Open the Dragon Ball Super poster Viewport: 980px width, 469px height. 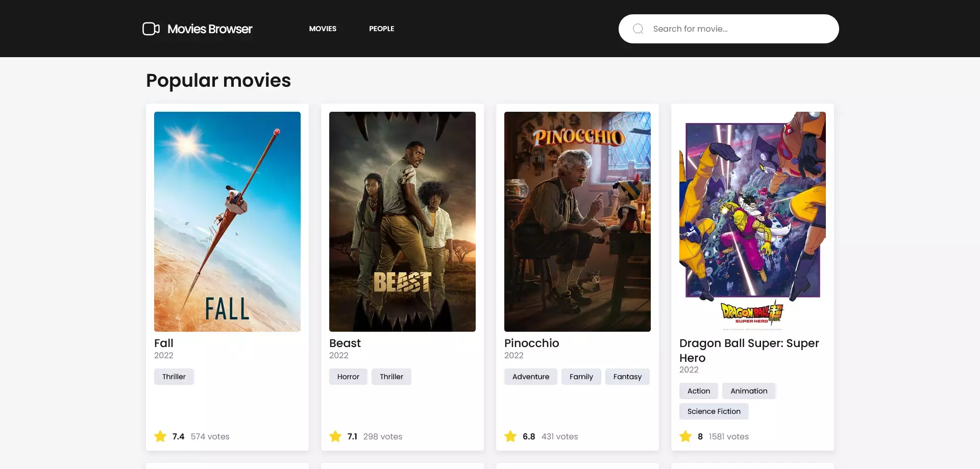pos(752,221)
